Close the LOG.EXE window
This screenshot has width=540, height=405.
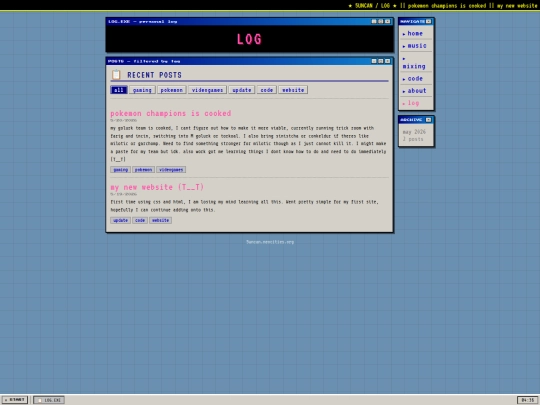387,21
